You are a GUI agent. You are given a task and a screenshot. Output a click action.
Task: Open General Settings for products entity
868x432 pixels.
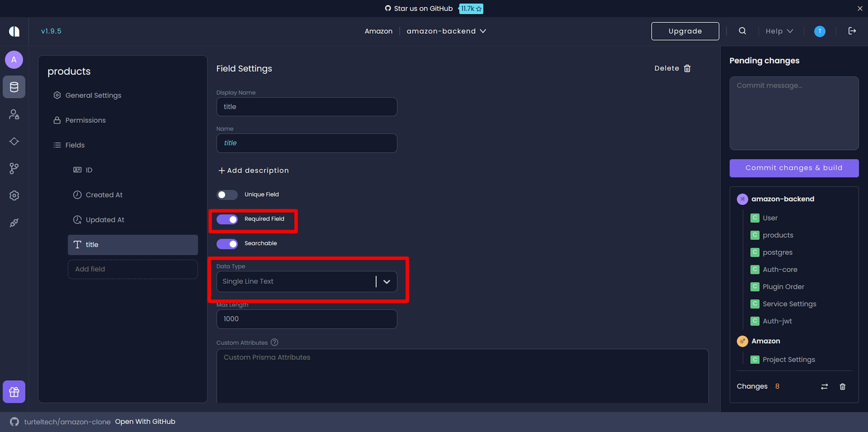[93, 95]
